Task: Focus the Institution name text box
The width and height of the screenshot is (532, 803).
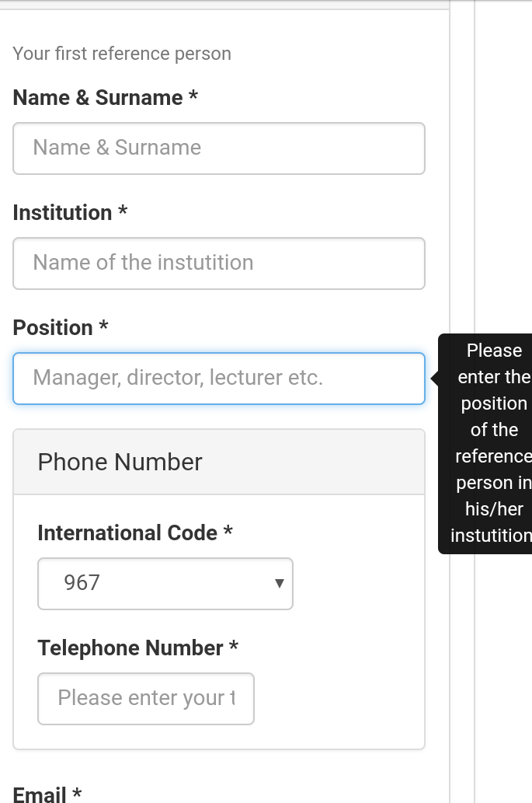Action: point(218,264)
